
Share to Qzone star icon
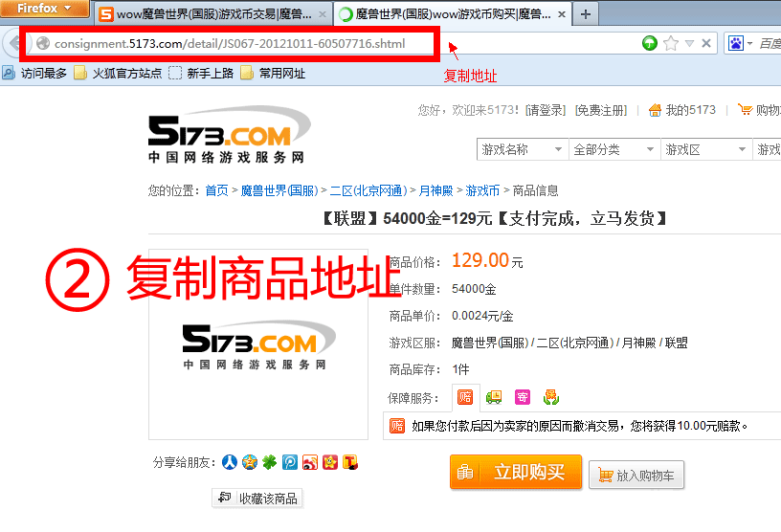pos(250,462)
